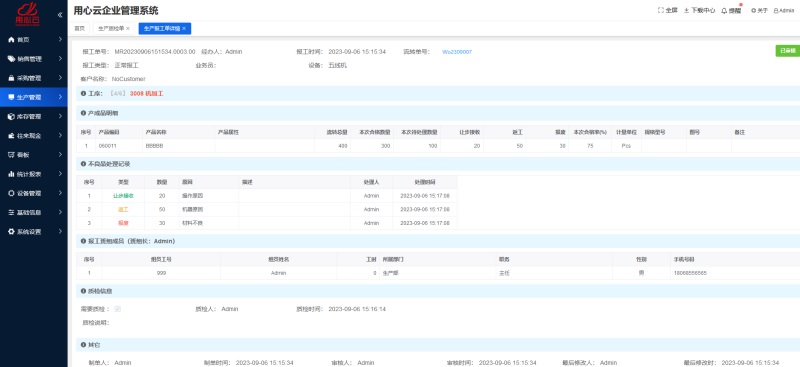
Task: Expand 销售管理 with its chevron
Action: click(60, 59)
